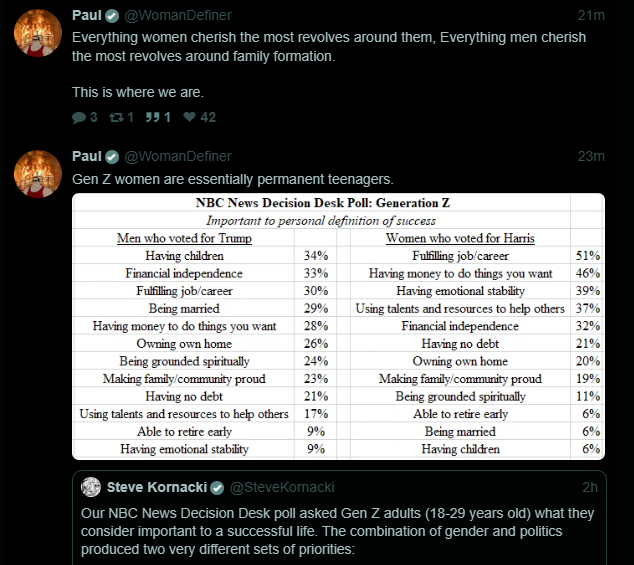Click verified badge next to Paul in second tweet
634x565 pixels.
(x=112, y=157)
